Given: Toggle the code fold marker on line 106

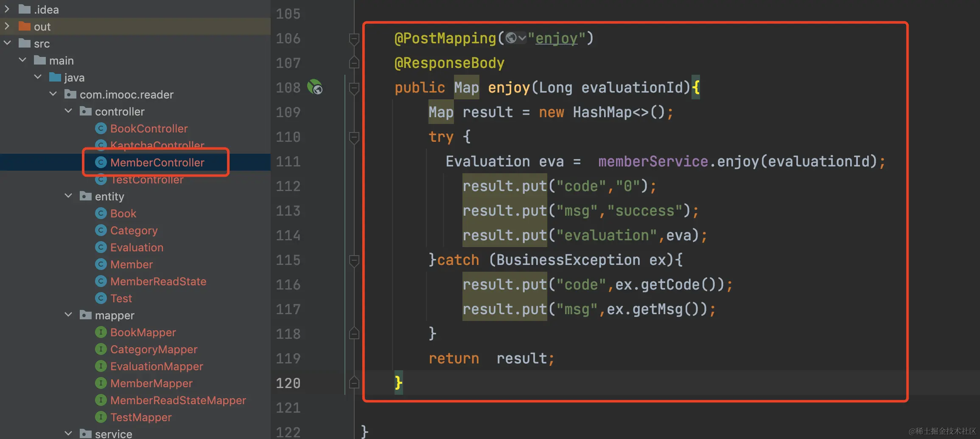Looking at the screenshot, I should (354, 39).
